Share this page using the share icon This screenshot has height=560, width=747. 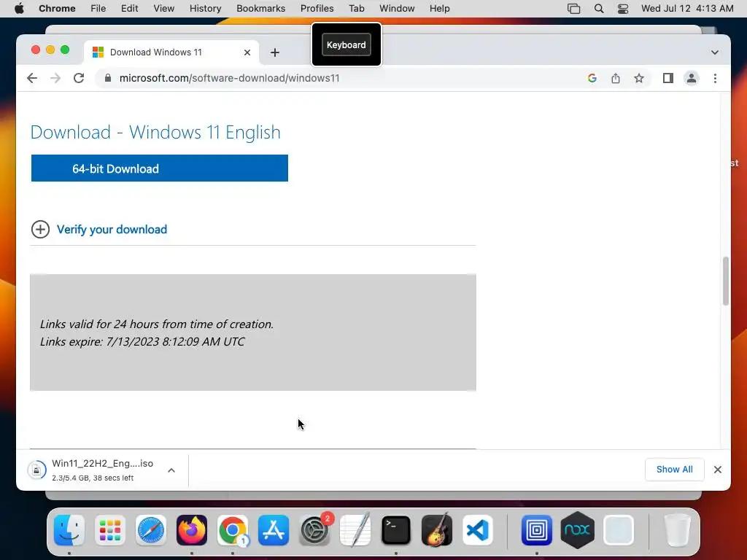616,78
